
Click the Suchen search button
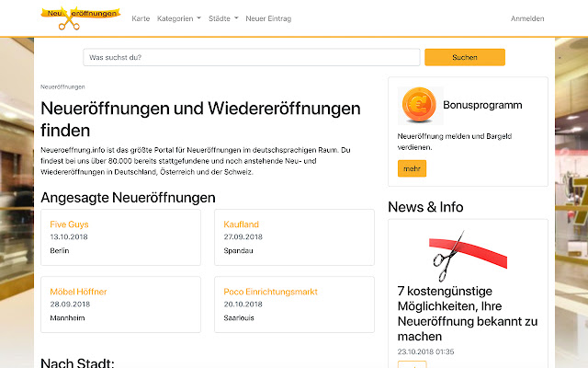click(x=465, y=57)
